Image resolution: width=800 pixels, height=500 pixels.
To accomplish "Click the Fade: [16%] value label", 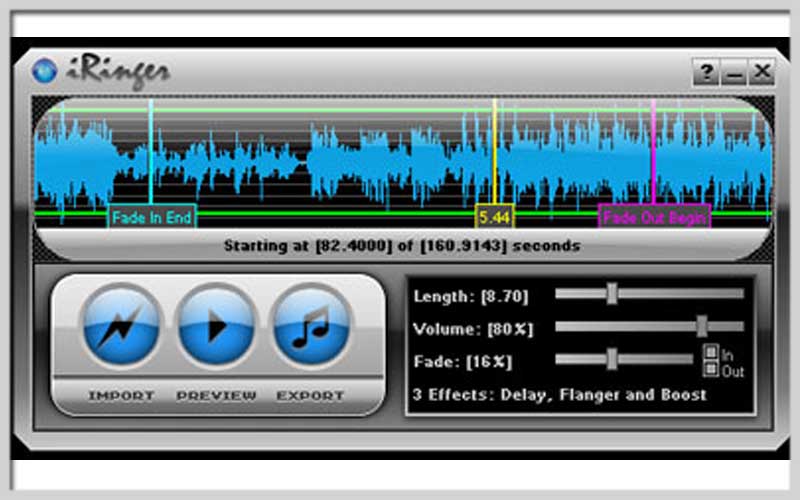I will coord(463,362).
